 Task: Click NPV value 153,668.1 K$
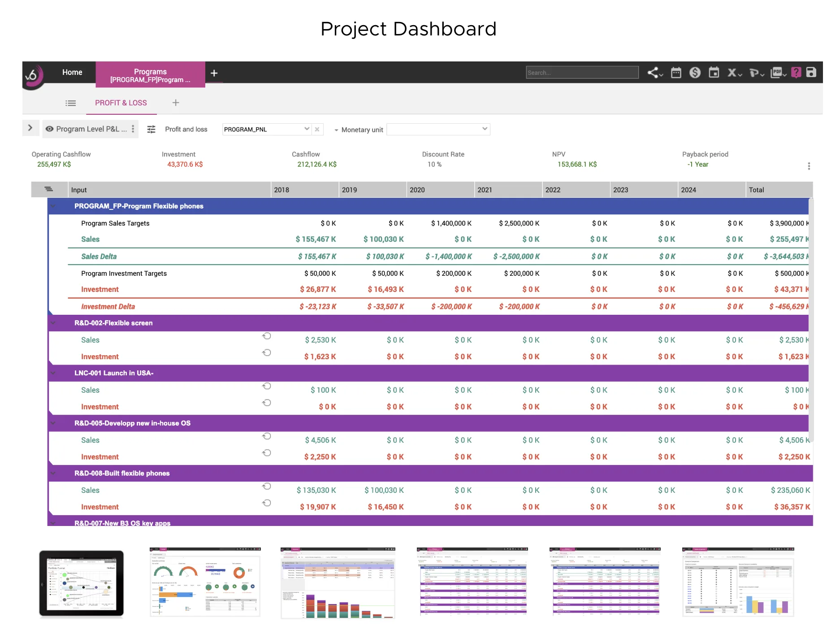pos(577,164)
